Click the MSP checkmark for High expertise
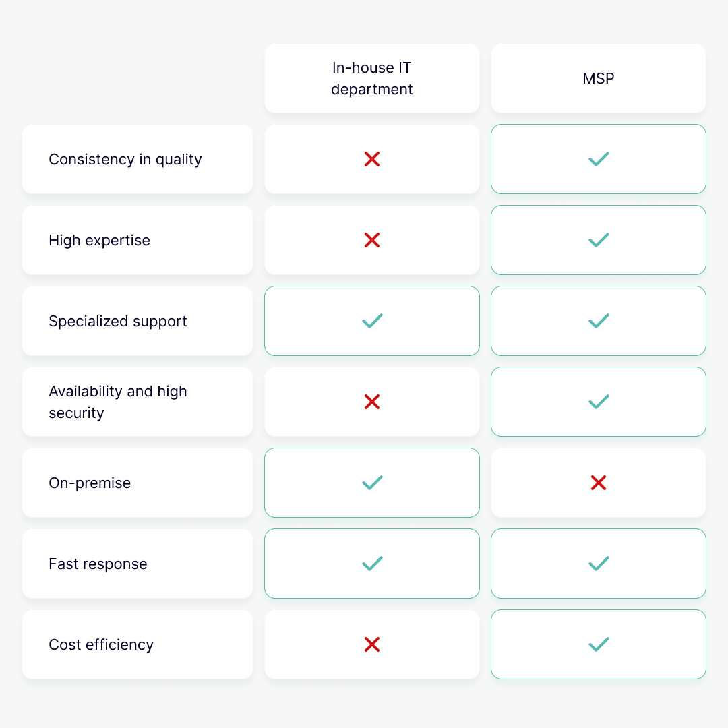The height and width of the screenshot is (728, 728). 599,240
